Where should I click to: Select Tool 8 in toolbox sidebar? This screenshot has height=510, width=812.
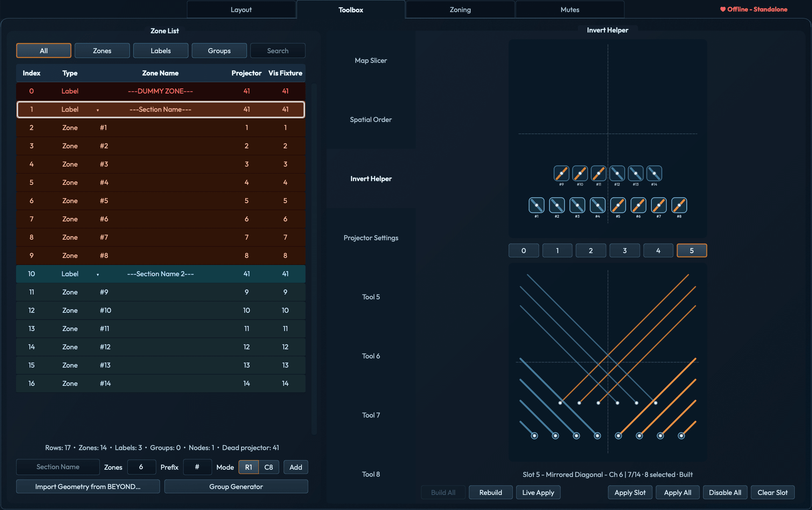tap(371, 474)
